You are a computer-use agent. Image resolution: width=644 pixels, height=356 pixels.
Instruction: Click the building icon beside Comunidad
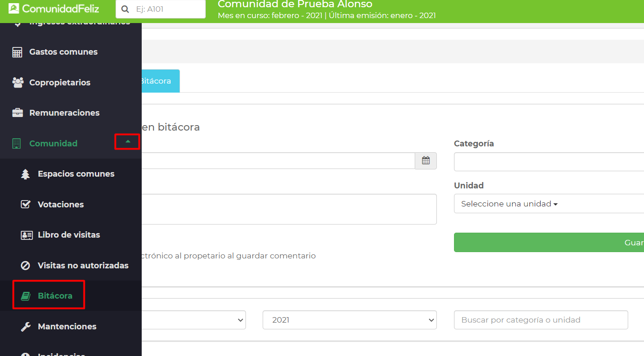[17, 144]
